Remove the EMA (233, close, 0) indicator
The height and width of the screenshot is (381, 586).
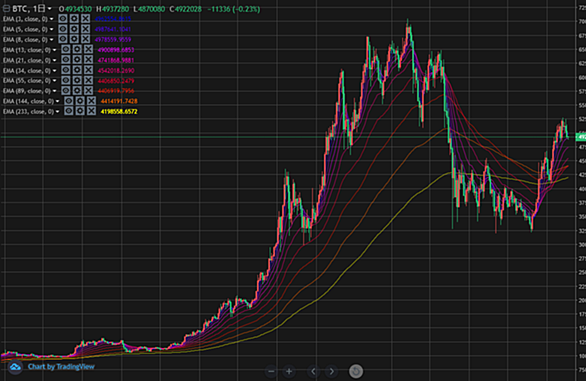tap(92, 111)
